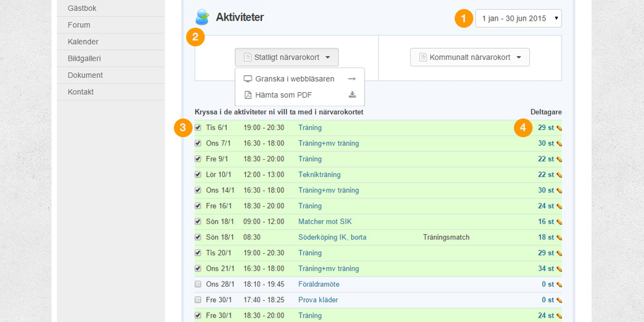Open the Kommunalt närvarokort dropdown

tap(469, 57)
